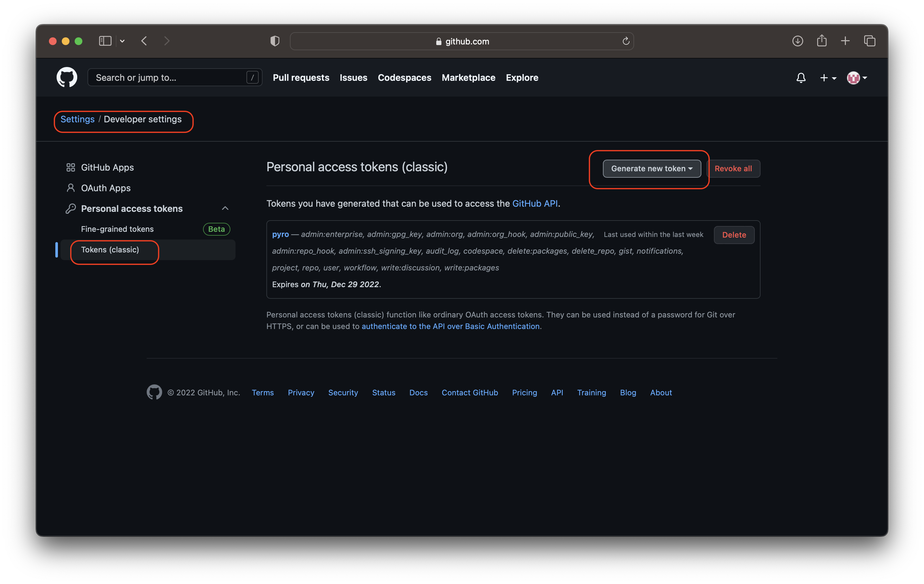Viewport: 924px width, 584px height.
Task: Select Fine-grained tokens in sidebar
Action: (117, 229)
